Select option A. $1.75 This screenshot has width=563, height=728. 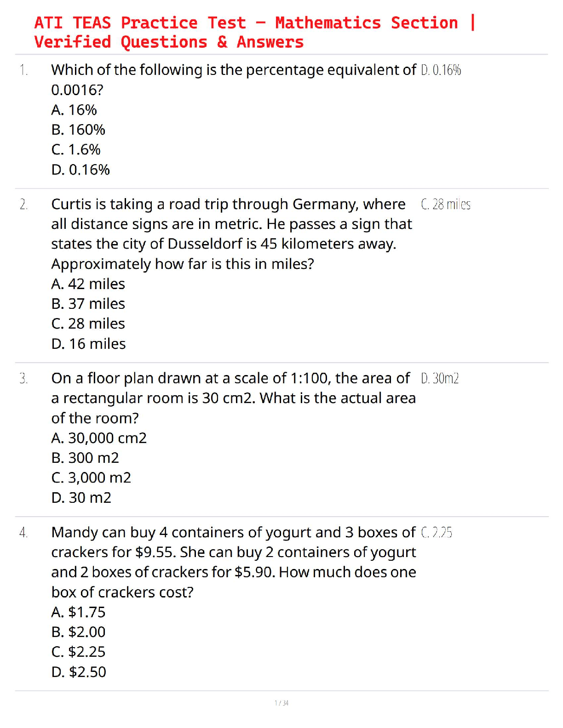coord(78,612)
